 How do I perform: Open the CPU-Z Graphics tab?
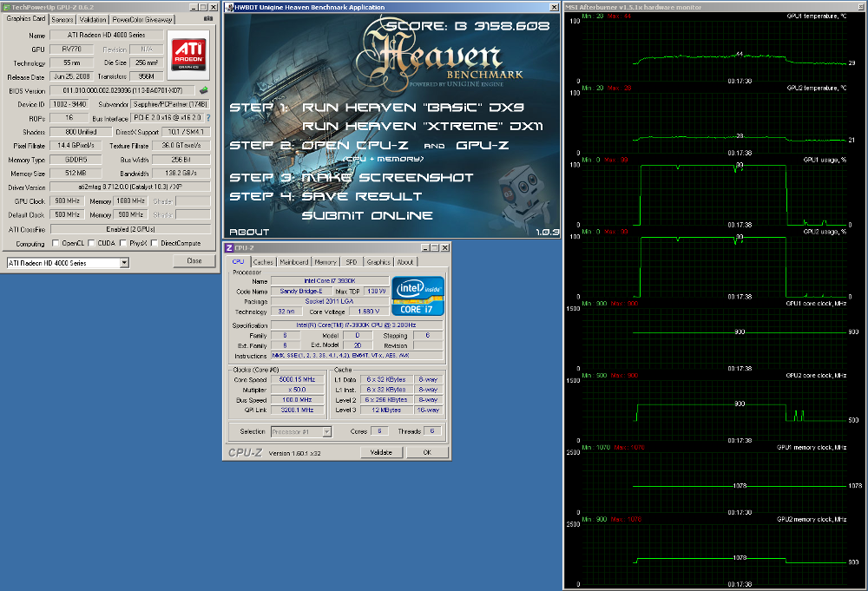point(378,262)
